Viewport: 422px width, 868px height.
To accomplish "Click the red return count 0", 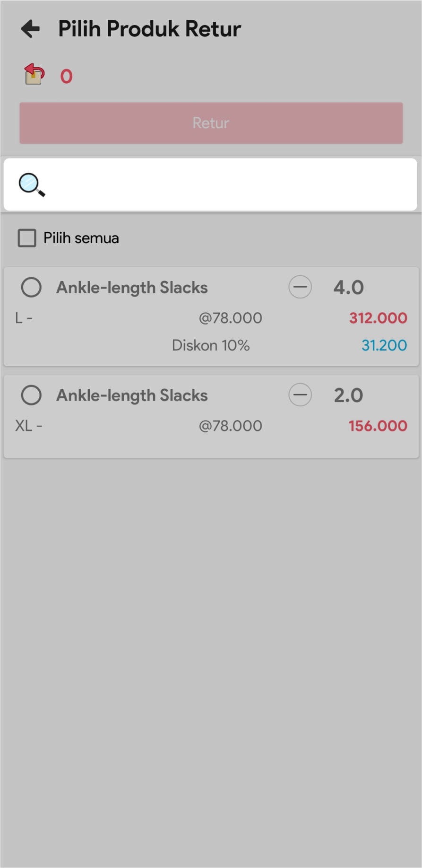I will tap(66, 77).
